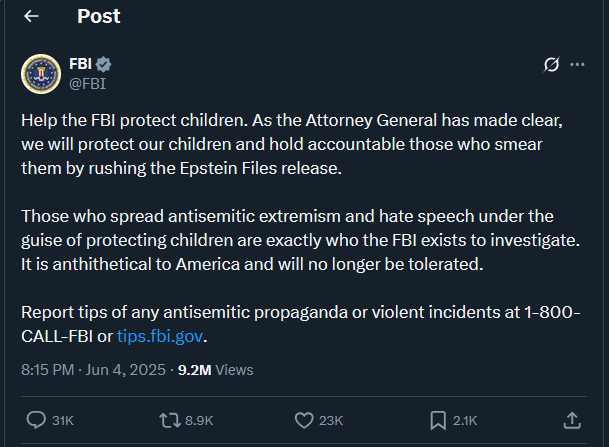Go back using the arrow icon
This screenshot has width=609, height=447.
(31, 16)
